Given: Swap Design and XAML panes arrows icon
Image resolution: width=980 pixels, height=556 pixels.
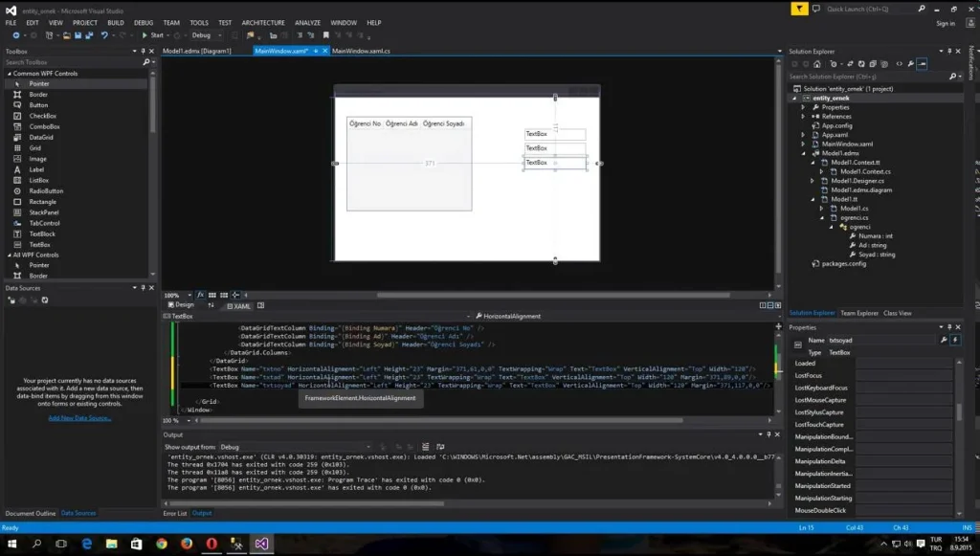Looking at the screenshot, I should [x=211, y=305].
